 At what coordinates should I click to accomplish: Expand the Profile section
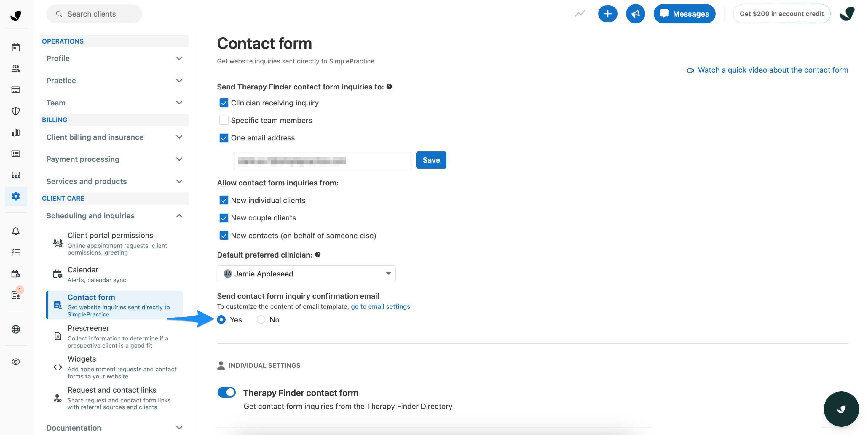[114, 59]
